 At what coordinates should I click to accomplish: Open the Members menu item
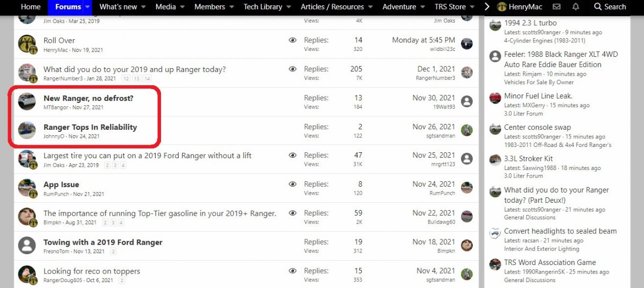210,7
